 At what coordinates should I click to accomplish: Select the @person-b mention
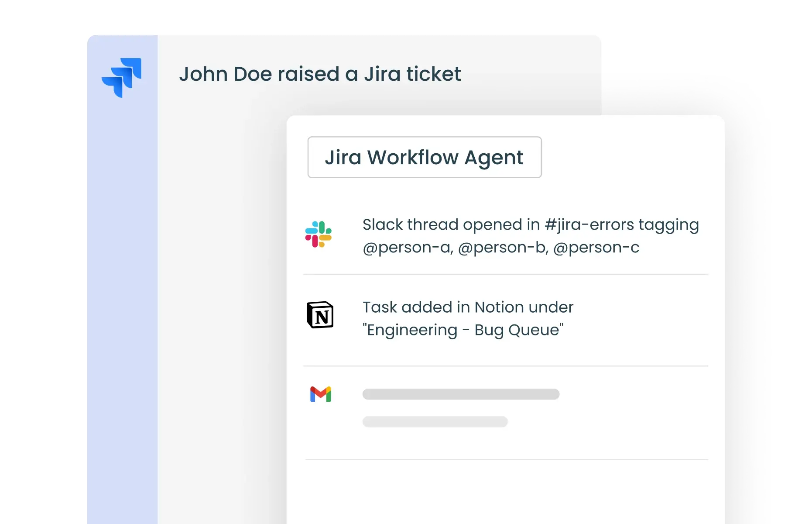[500, 247]
